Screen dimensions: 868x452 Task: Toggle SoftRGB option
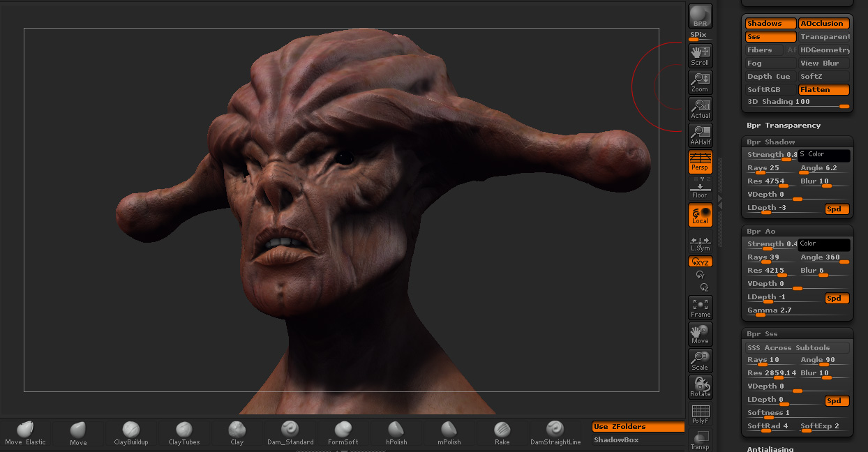(x=771, y=90)
